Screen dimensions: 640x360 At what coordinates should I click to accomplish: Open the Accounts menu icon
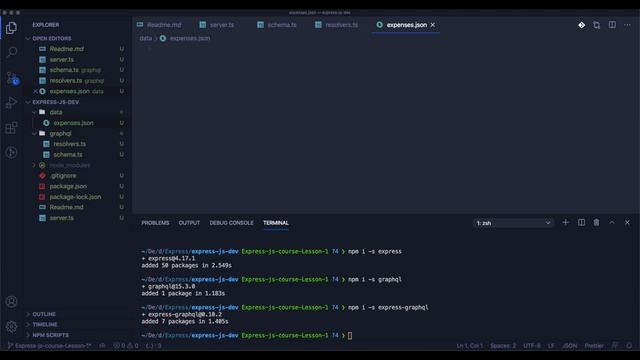pos(11,302)
